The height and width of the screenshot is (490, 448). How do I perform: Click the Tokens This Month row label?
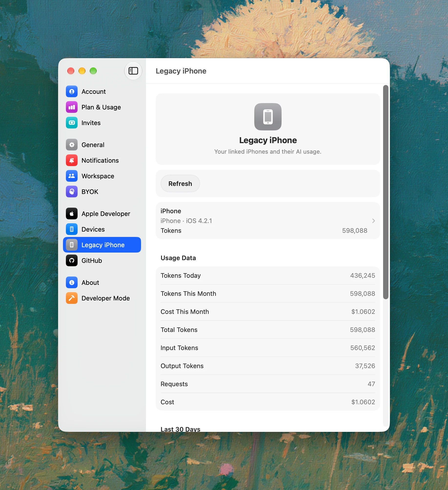tap(188, 294)
